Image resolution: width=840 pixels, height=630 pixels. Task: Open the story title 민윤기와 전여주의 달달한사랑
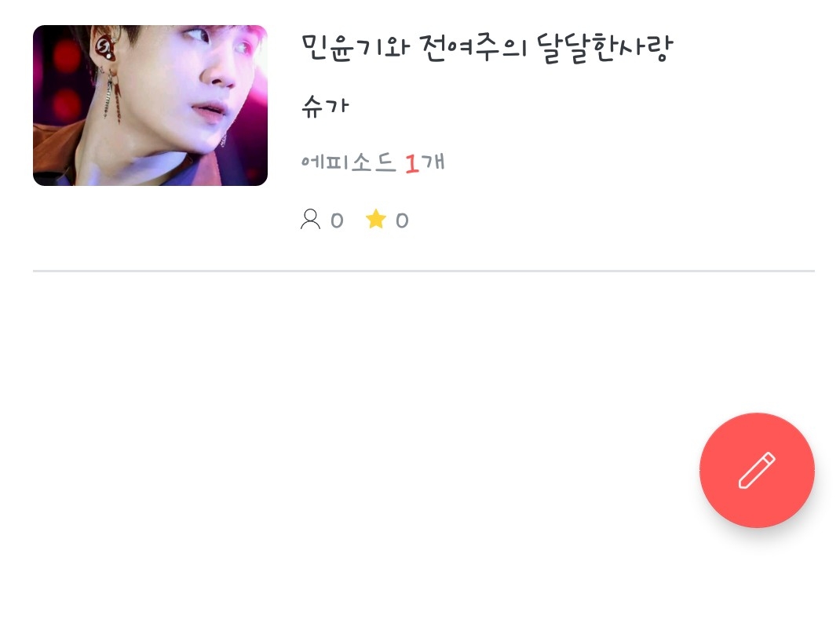pos(487,48)
